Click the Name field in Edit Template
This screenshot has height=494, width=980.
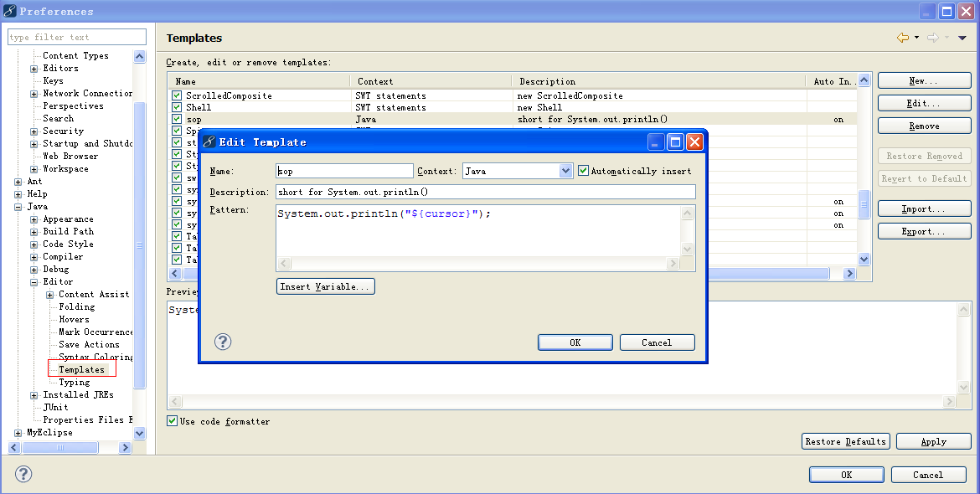point(344,171)
